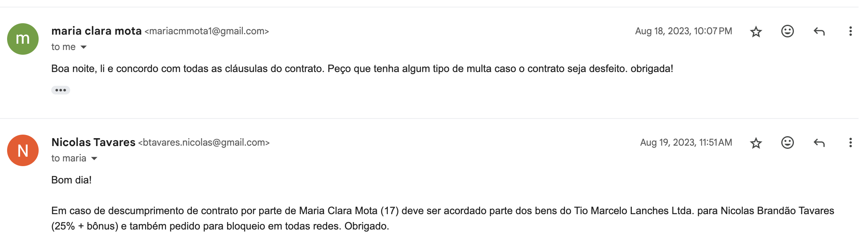Click the green "m" sender avatar
The height and width of the screenshot is (248, 868).
pyautogui.click(x=23, y=39)
